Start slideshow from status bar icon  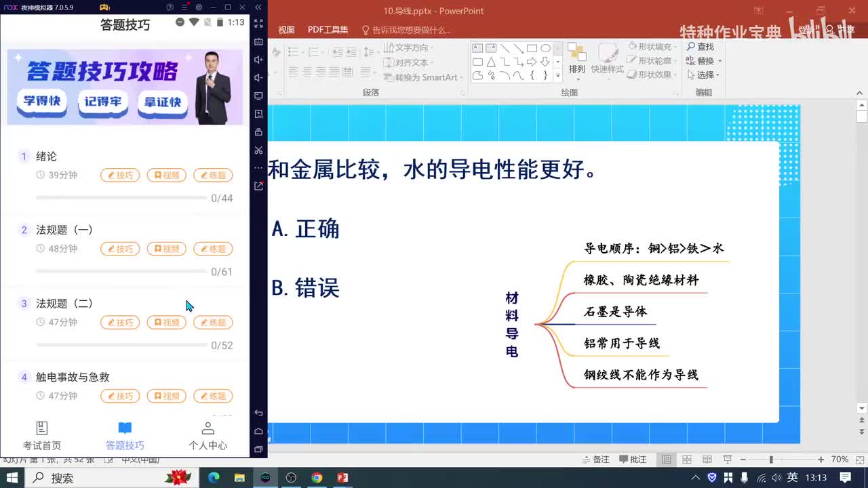[x=728, y=460]
